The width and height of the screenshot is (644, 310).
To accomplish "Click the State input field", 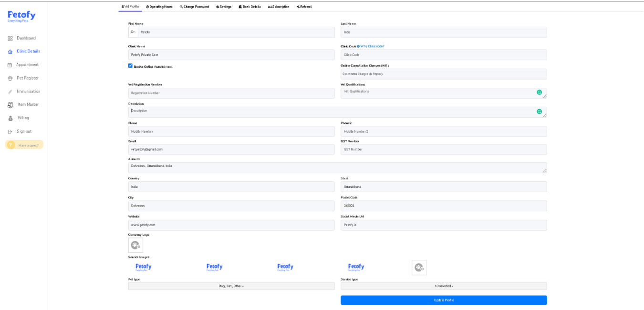I will [x=444, y=186].
